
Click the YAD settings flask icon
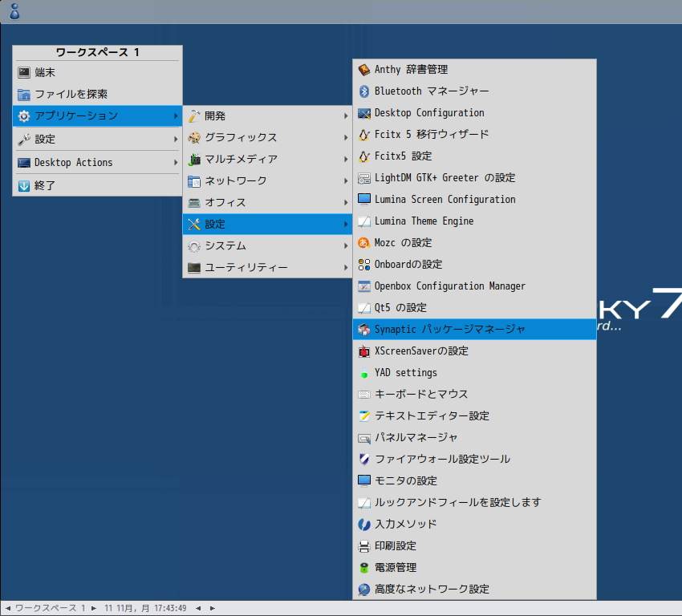click(x=364, y=373)
